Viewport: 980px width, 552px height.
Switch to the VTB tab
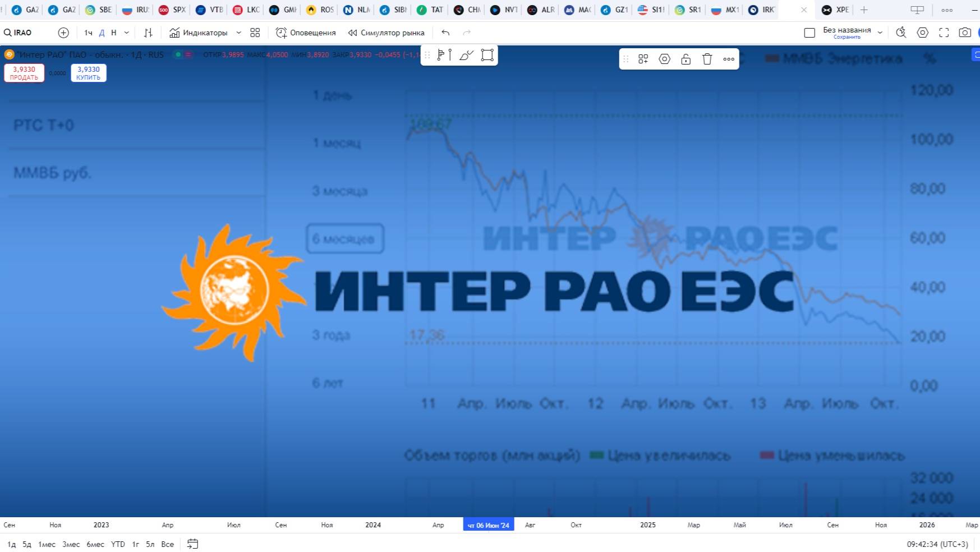(209, 10)
